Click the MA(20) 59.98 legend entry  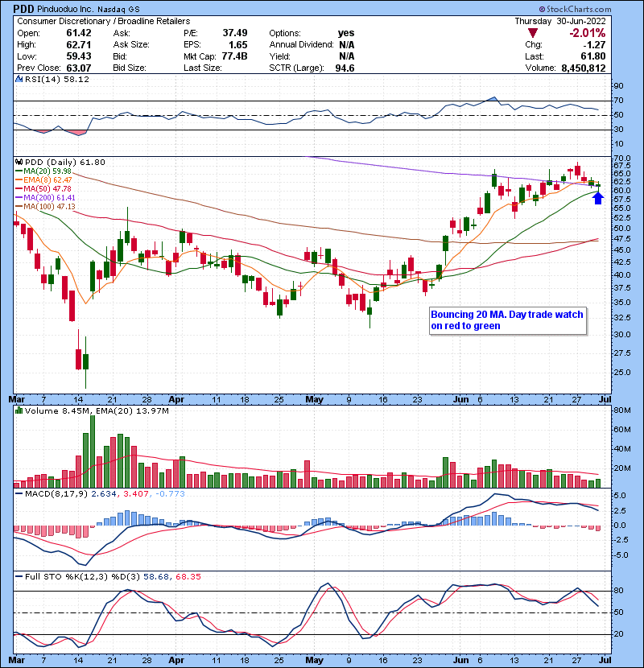pyautogui.click(x=43, y=171)
